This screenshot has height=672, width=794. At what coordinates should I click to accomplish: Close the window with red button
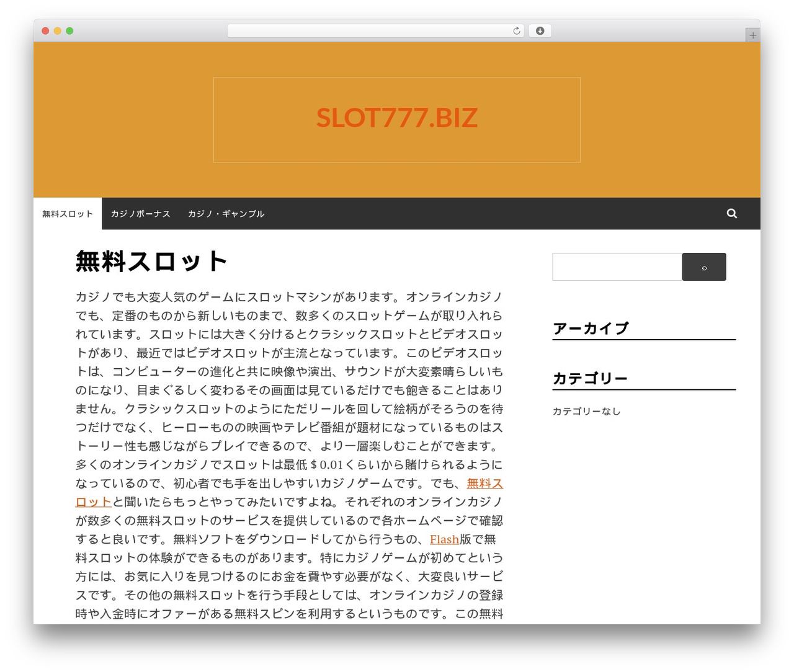tap(45, 31)
